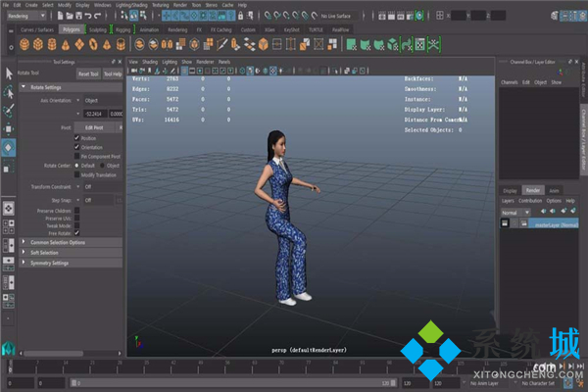The width and height of the screenshot is (588, 392).
Task: Switch to the Sculpting shelf tab
Action: pos(99,29)
